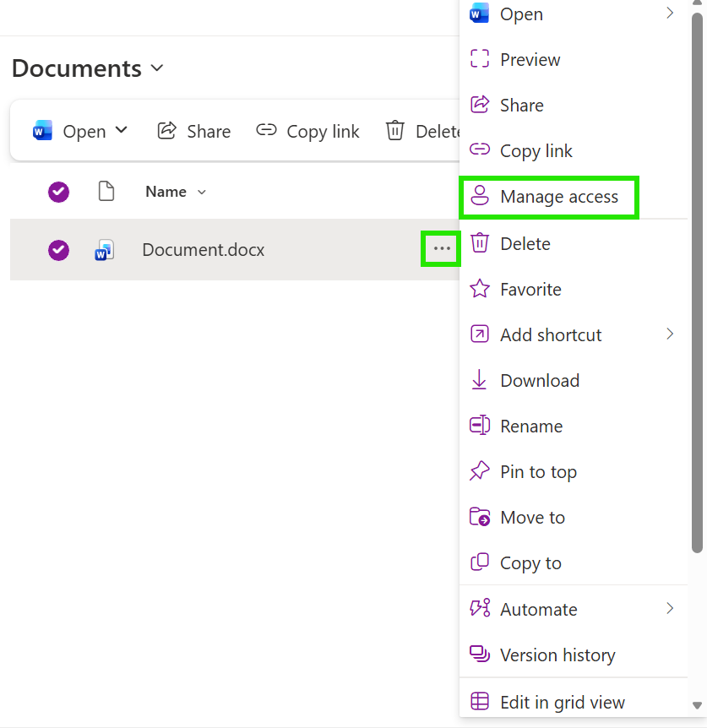This screenshot has width=707, height=728.
Task: Open the Document.docx file name link
Action: (204, 250)
